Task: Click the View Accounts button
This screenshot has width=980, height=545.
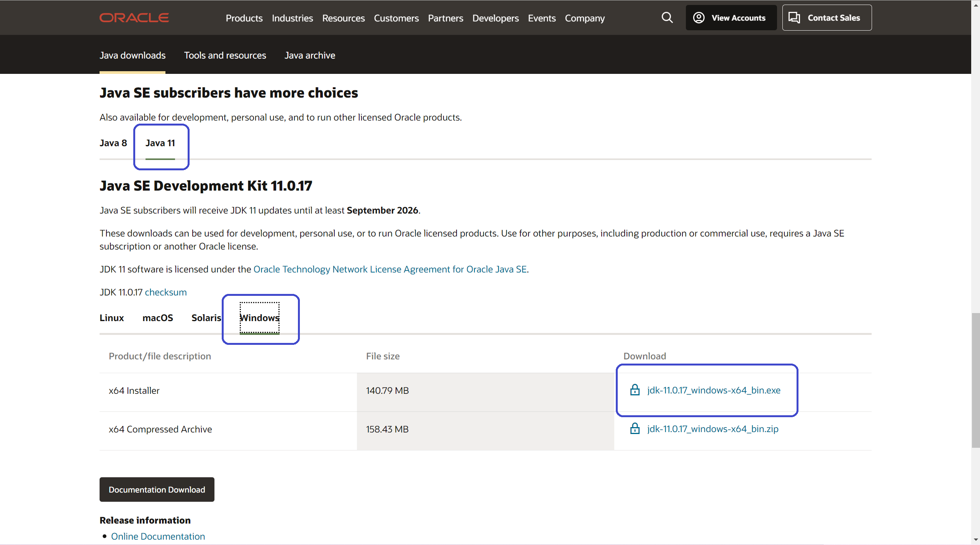Action: point(731,18)
